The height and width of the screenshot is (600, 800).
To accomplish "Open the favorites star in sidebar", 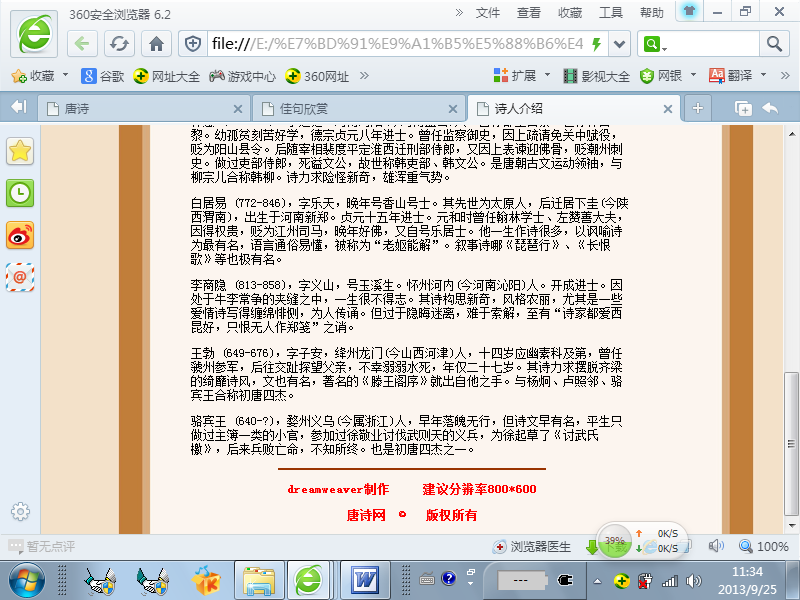I will [x=20, y=151].
